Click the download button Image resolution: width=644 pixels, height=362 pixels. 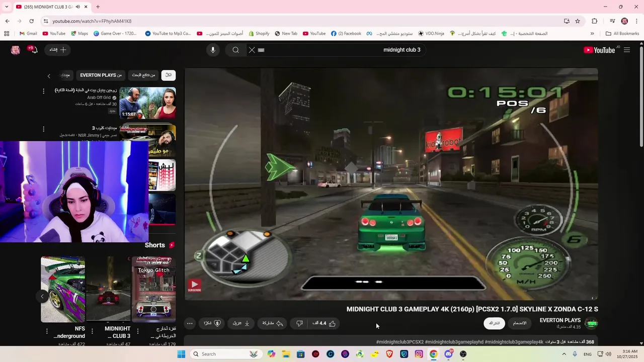(241, 323)
